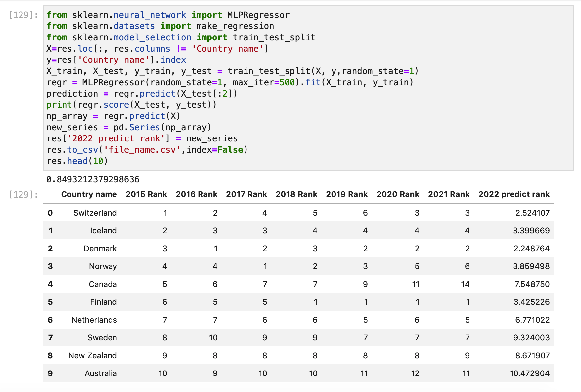This screenshot has height=392, width=581.
Task: Click the '2018 Rank' column header
Action: tap(296, 194)
